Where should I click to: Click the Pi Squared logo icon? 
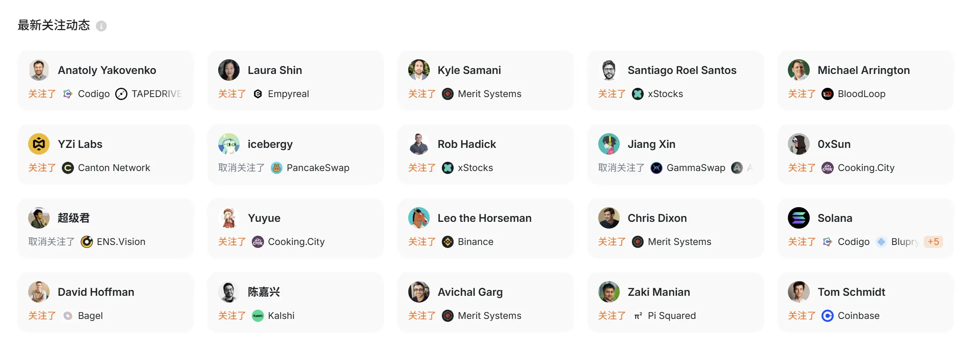tap(638, 316)
